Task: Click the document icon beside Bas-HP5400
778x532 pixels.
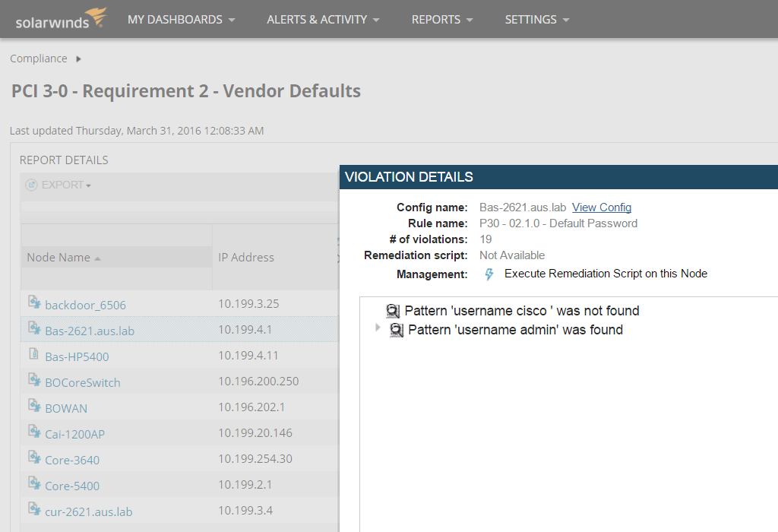Action: (33, 353)
